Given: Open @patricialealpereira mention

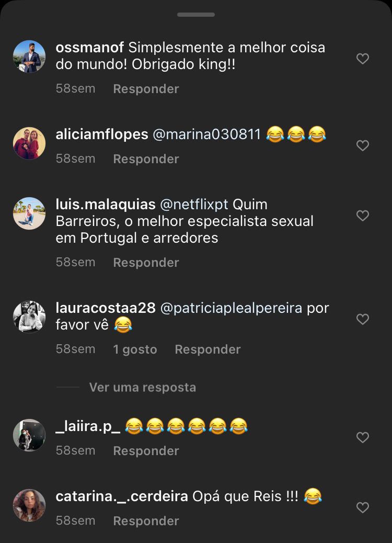Looking at the screenshot, I should pos(231,308).
